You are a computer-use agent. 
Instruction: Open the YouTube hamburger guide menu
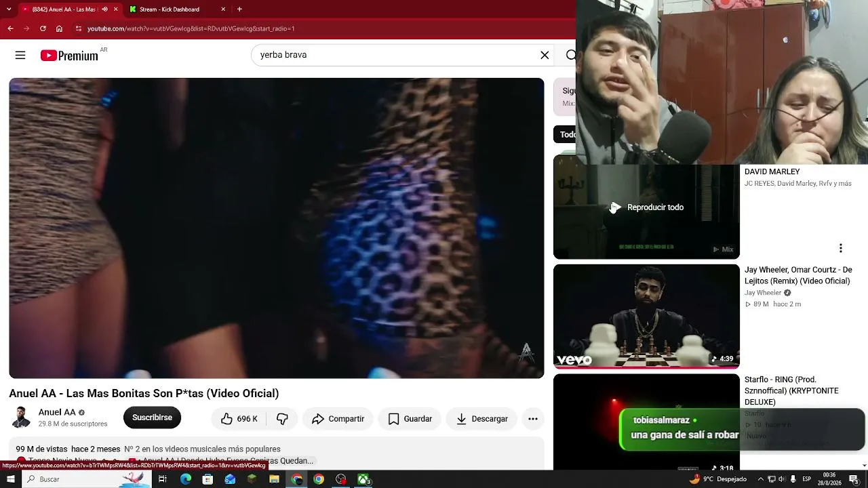click(x=20, y=56)
